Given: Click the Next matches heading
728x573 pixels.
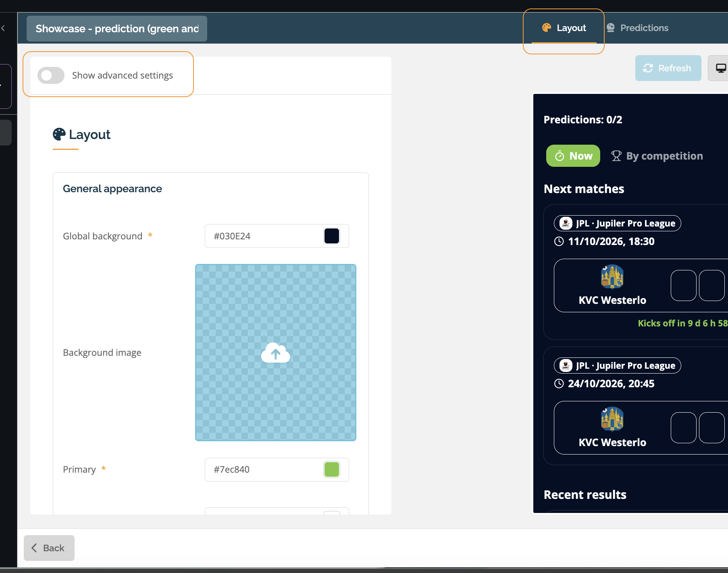Looking at the screenshot, I should 584,189.
